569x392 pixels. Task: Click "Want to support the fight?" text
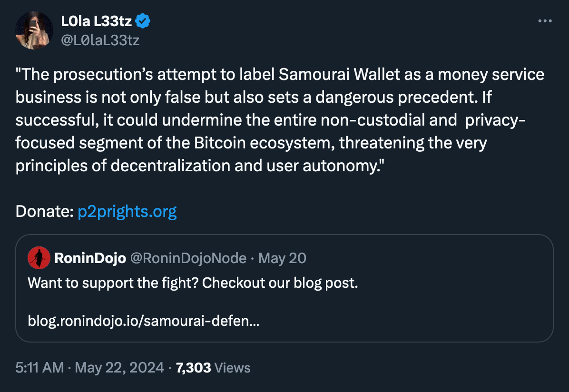click(114, 283)
